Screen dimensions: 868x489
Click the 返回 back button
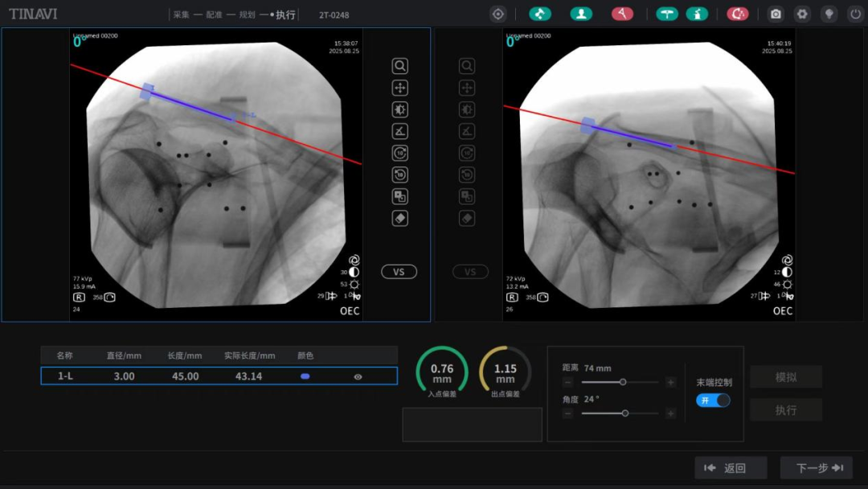(730, 468)
